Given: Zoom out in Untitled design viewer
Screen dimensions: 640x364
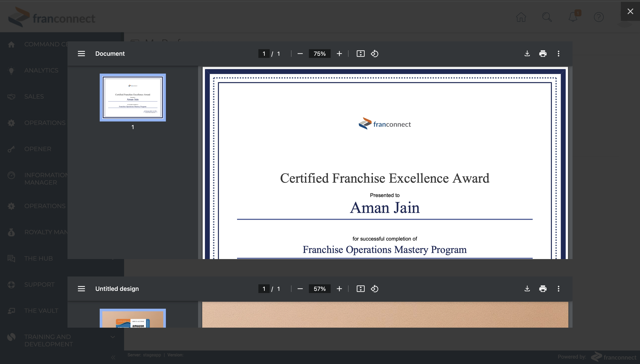Looking at the screenshot, I should coord(300,289).
